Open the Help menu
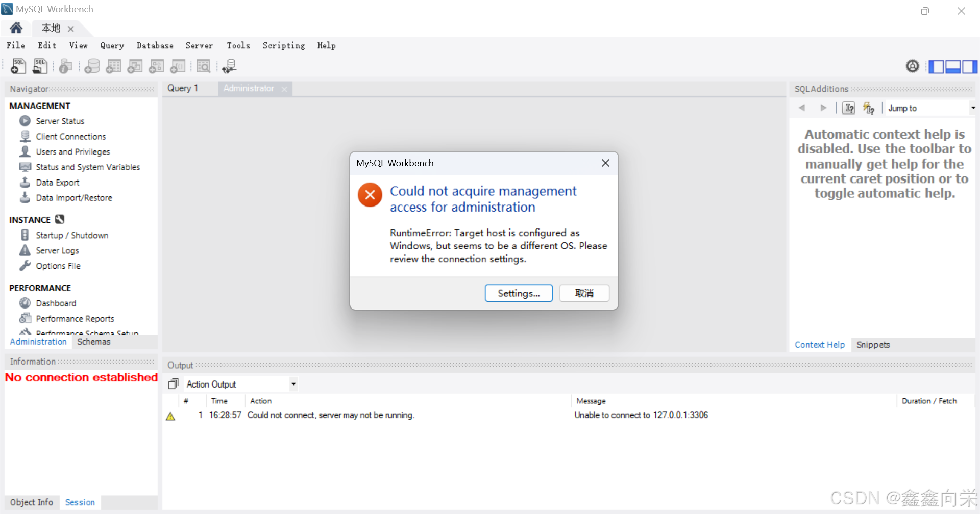Image resolution: width=980 pixels, height=514 pixels. click(x=327, y=45)
